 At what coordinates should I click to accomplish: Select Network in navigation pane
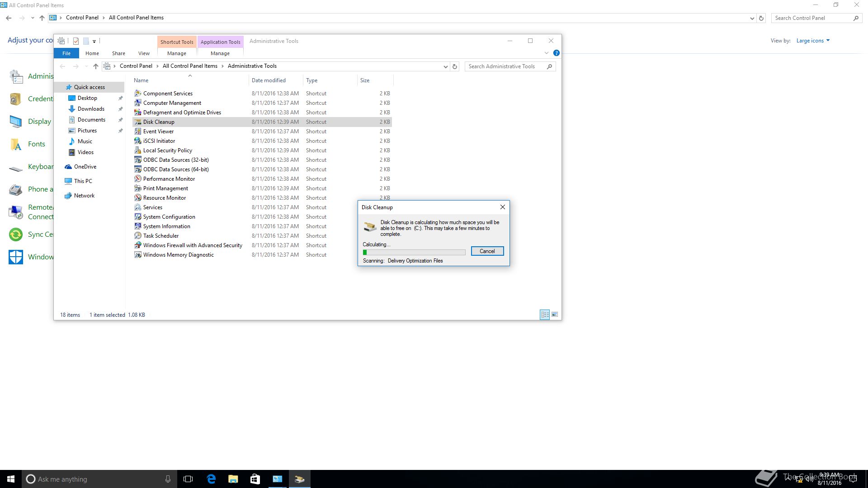[84, 196]
